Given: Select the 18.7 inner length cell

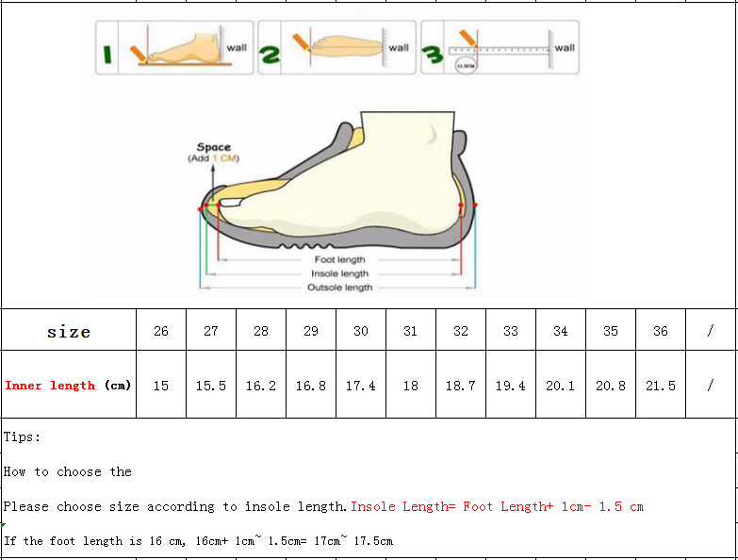Looking at the screenshot, I should click(461, 386).
